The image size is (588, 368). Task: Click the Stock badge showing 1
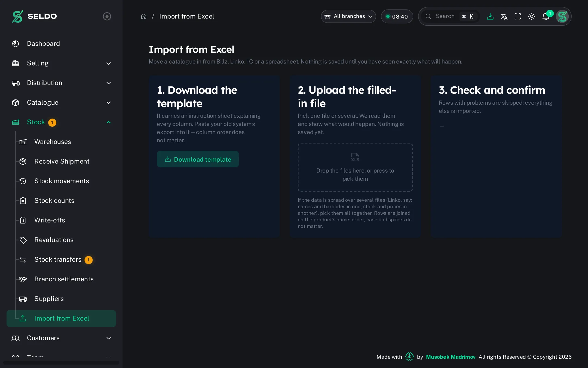click(x=52, y=122)
